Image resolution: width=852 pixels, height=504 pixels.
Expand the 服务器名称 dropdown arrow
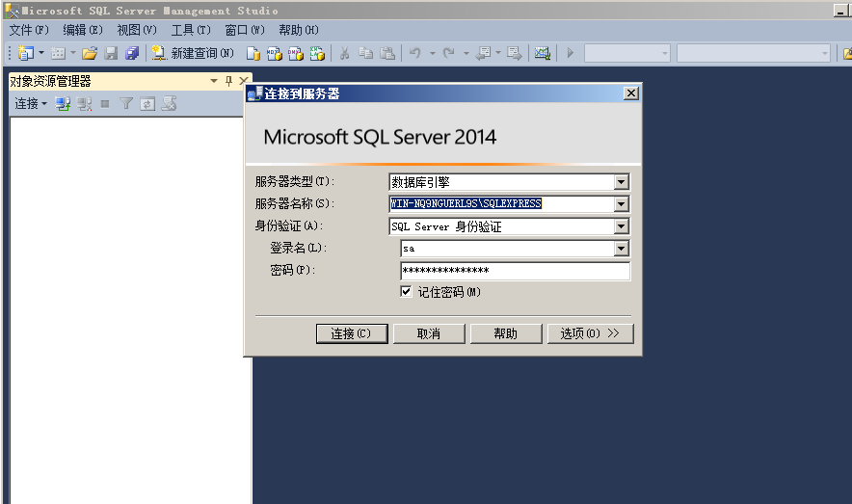coord(621,204)
